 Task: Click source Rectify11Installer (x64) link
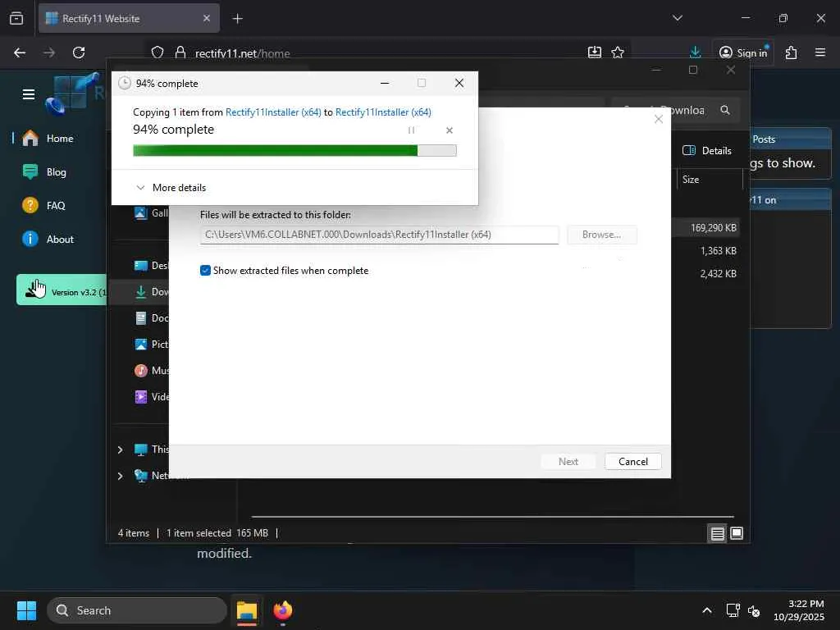[273, 112]
